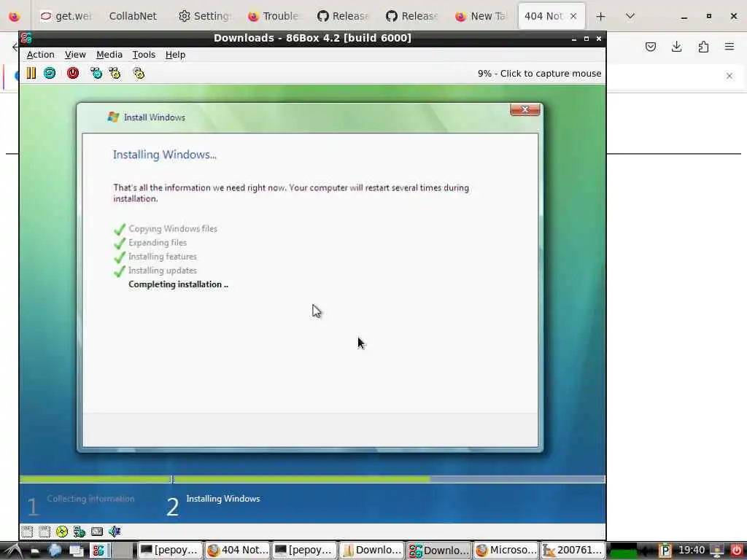Switch to the CollabNet Firefox tab
The image size is (747, 560).
(x=133, y=16)
